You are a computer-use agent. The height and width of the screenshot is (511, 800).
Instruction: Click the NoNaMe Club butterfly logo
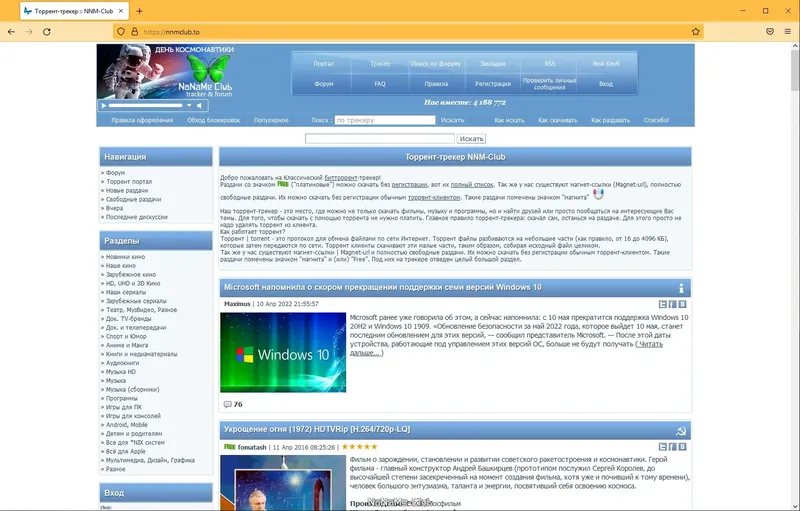[209, 68]
